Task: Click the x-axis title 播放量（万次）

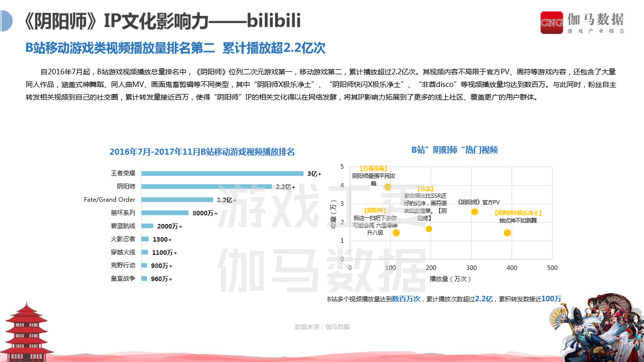Action: (x=451, y=279)
